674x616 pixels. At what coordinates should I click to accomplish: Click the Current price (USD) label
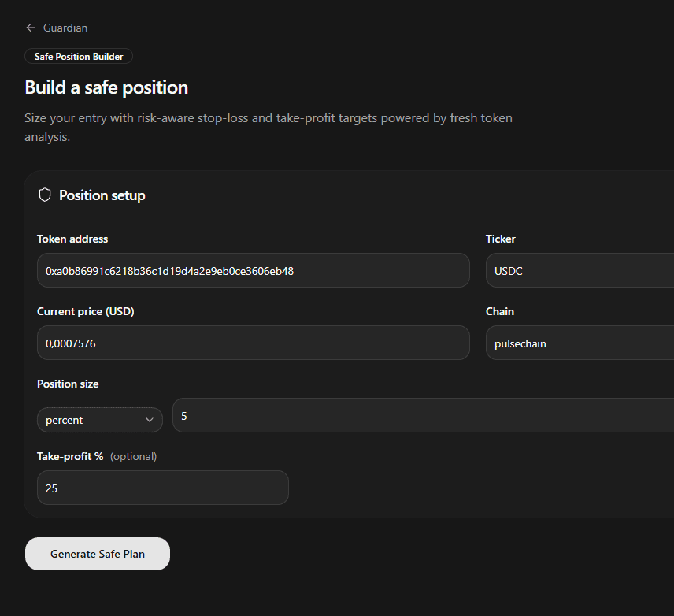tap(86, 311)
